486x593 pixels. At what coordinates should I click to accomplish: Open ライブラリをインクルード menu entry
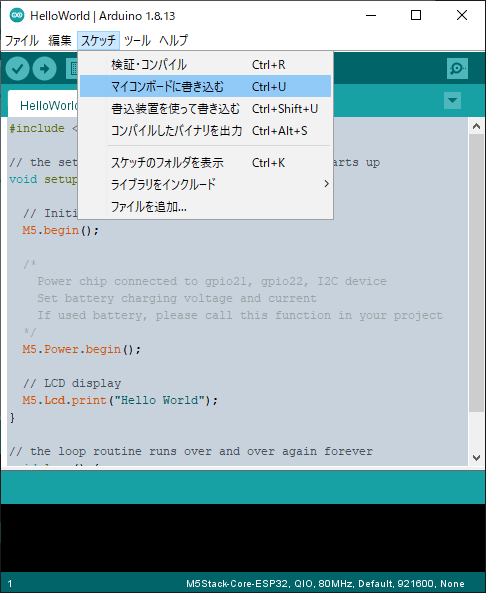pyautogui.click(x=205, y=184)
